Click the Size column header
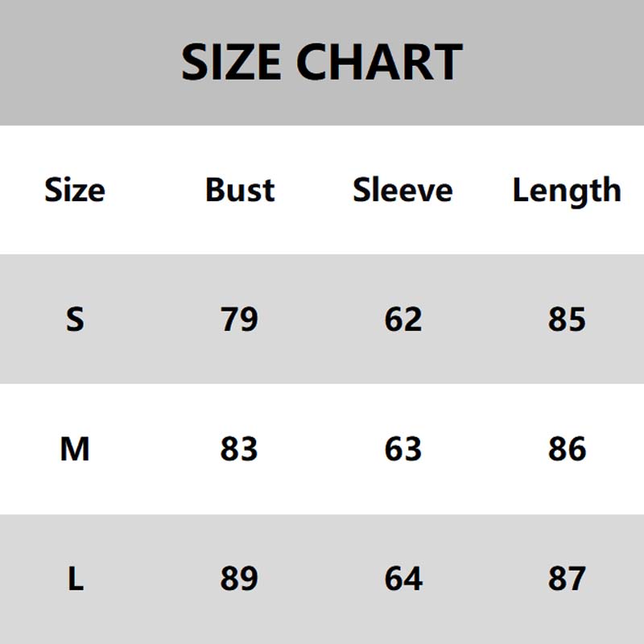 point(75,191)
